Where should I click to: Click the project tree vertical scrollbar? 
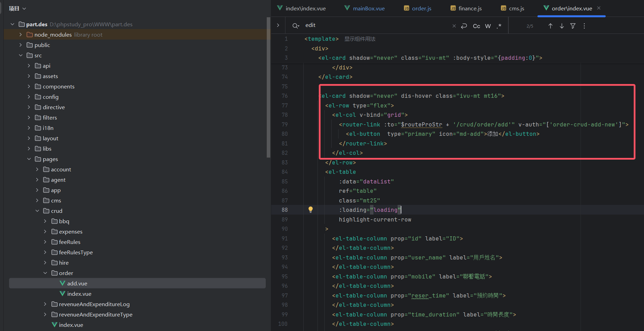click(x=269, y=87)
